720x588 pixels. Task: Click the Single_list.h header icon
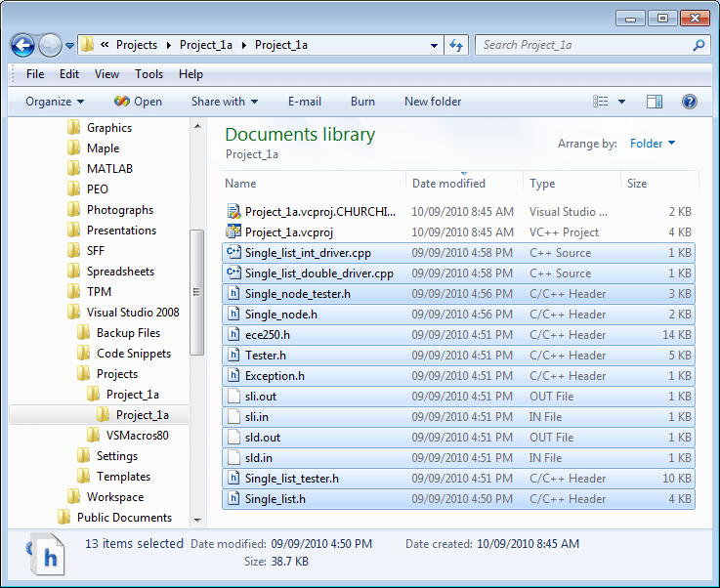(x=234, y=498)
